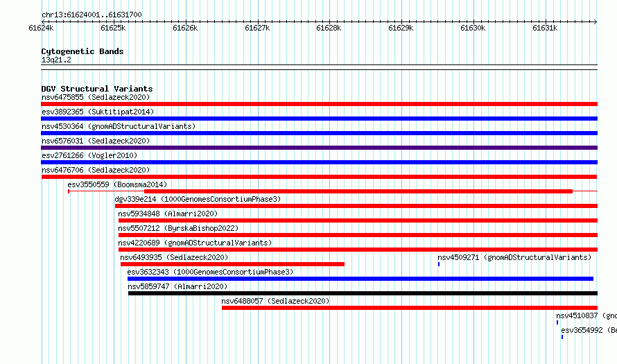This screenshot has height=364, width=617.
Task: Open esv3632343 (1000GenomesConsortiumPhase3) label
Action: pos(210,272)
